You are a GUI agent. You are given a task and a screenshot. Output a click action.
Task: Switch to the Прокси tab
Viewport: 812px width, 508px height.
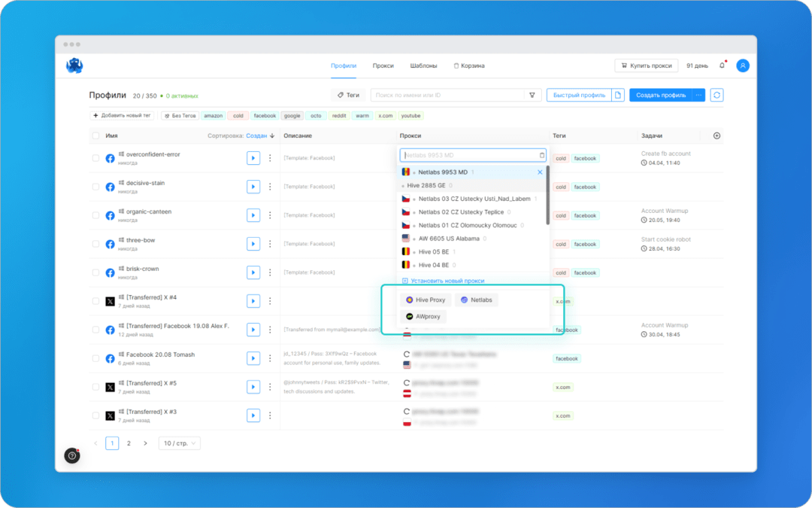pos(383,65)
